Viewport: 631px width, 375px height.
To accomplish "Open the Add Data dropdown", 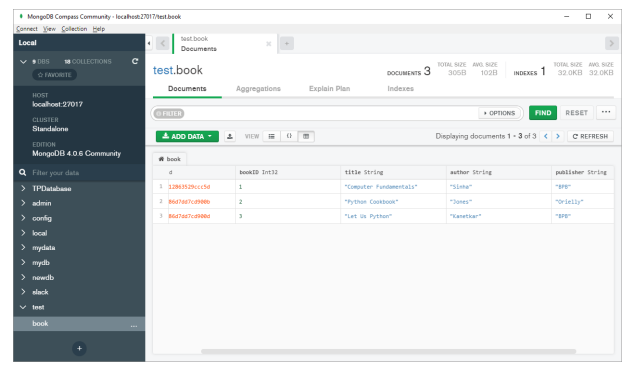I will pos(187,136).
